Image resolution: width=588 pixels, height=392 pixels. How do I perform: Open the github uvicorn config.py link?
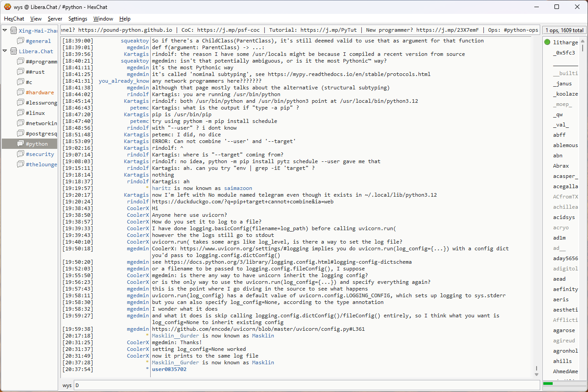[258, 329]
